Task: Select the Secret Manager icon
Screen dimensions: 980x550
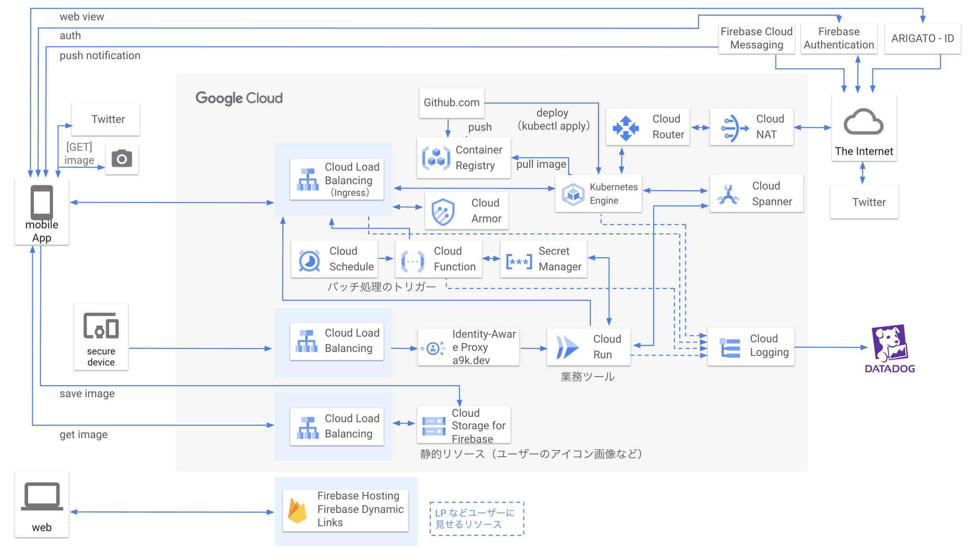Action: point(519,261)
